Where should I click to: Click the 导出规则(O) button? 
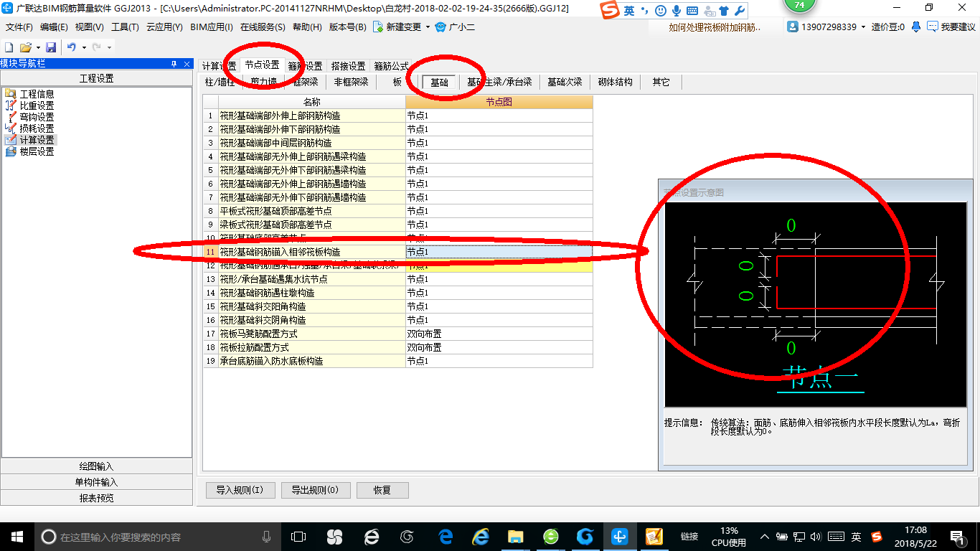click(x=316, y=490)
